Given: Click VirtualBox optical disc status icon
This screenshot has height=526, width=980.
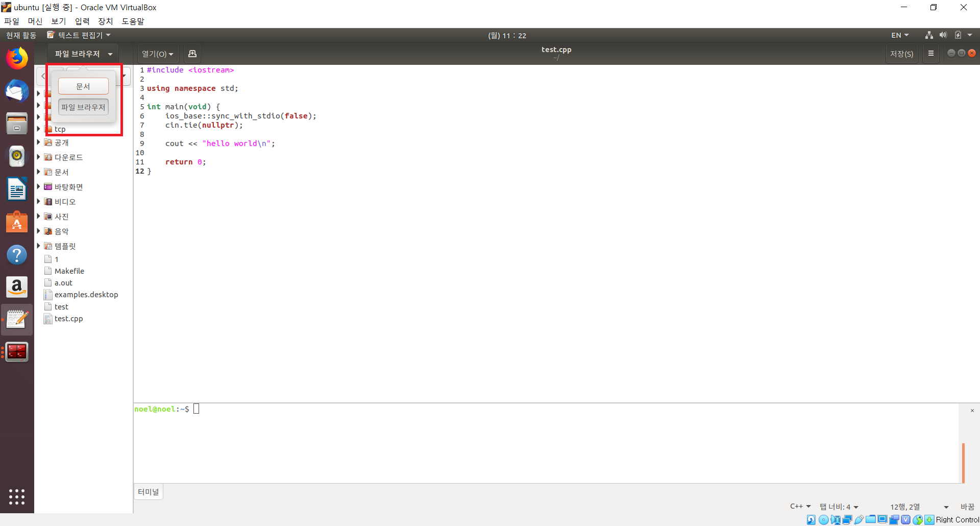Looking at the screenshot, I should point(823,520).
